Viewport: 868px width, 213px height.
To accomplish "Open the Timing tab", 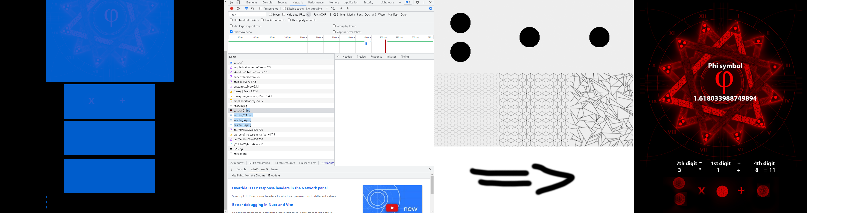I will (x=405, y=57).
